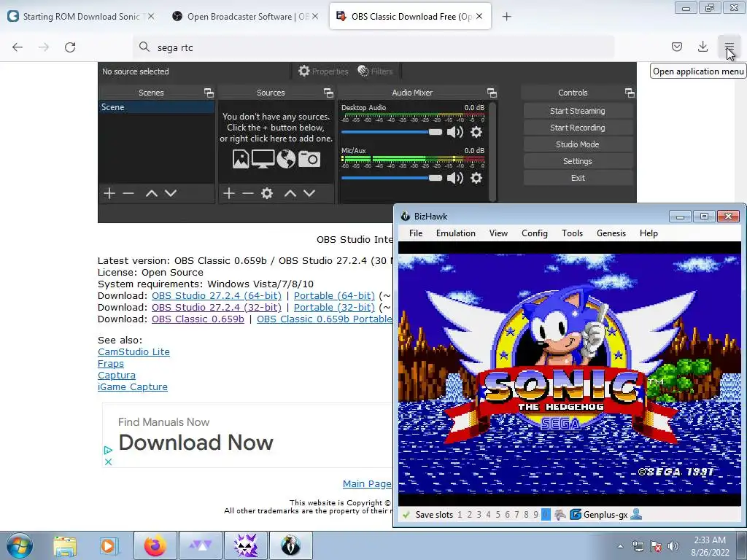The width and height of the screenshot is (747, 560).
Task: Open Windows Explorer from taskbar
Action: (x=65, y=545)
